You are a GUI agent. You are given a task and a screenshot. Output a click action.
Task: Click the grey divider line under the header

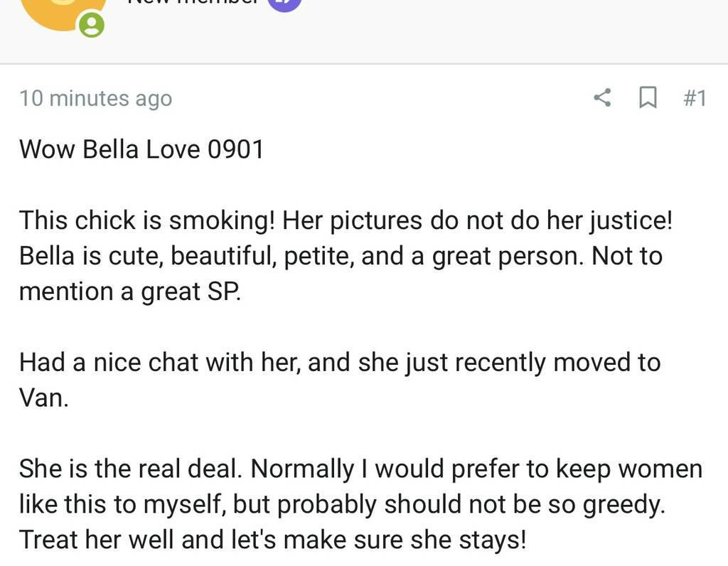pyautogui.click(x=364, y=63)
